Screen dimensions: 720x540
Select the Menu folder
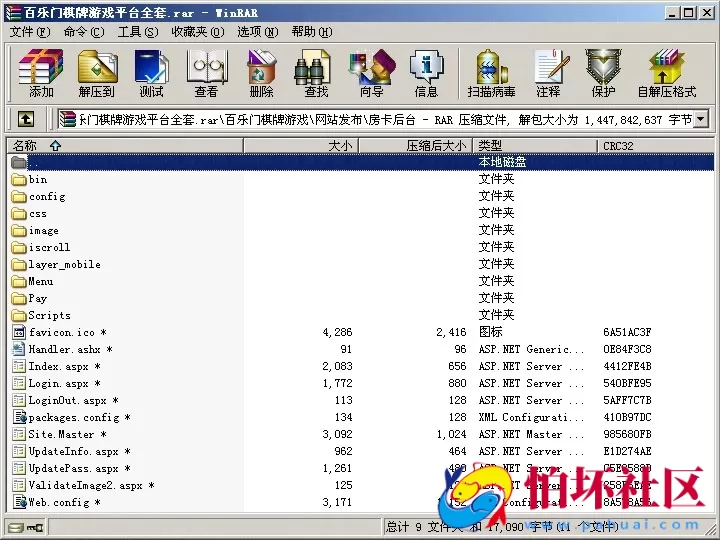(32, 281)
